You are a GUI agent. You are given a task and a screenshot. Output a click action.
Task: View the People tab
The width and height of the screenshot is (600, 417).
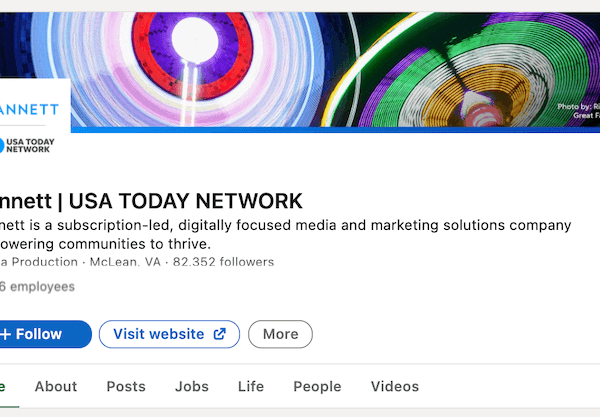pyautogui.click(x=317, y=387)
